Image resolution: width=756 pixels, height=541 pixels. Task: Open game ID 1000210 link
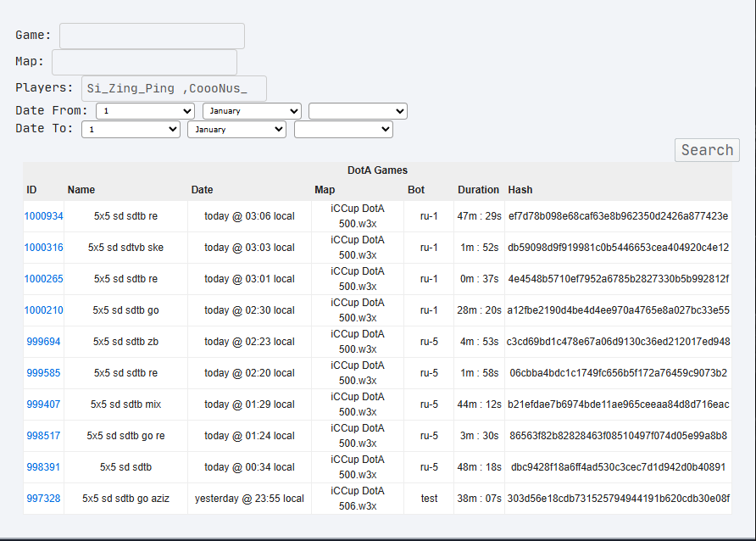click(43, 310)
